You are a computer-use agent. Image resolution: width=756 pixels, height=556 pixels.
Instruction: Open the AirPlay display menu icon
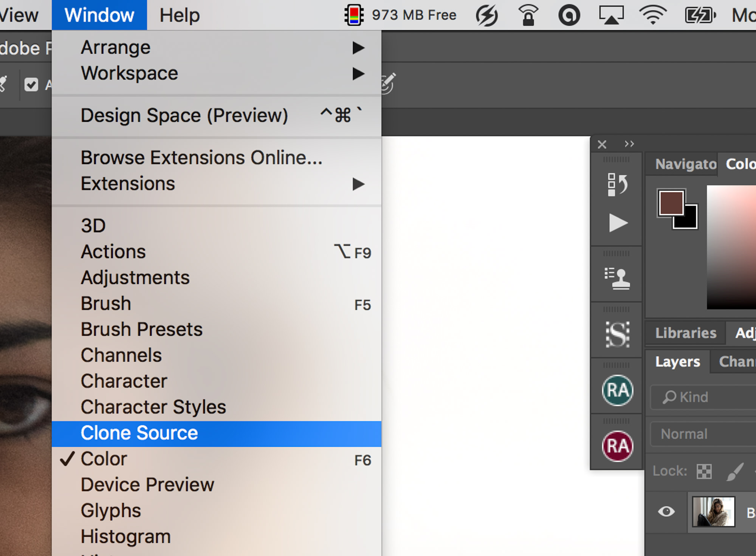611,15
